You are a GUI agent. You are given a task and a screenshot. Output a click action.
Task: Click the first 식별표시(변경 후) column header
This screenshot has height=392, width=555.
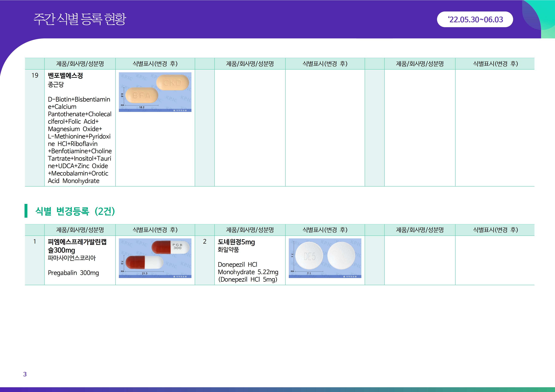[x=155, y=64]
